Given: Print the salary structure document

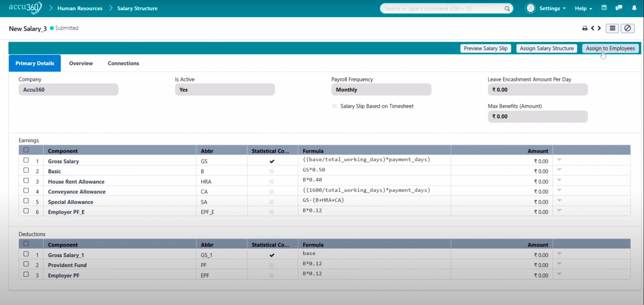Looking at the screenshot, I should pyautogui.click(x=585, y=28).
